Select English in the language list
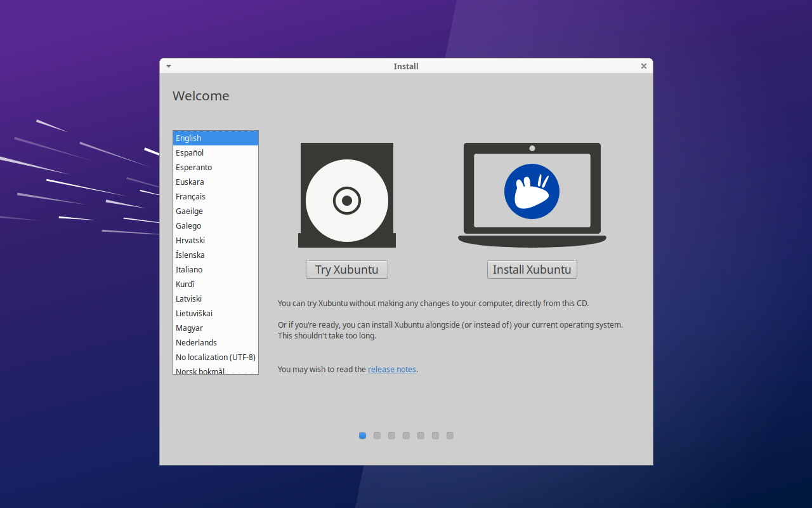This screenshot has height=508, width=812. pos(216,138)
